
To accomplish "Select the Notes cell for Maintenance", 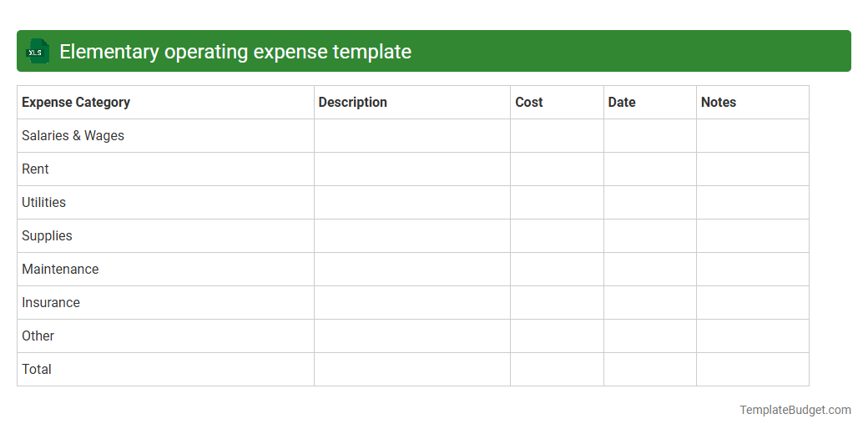I will pyautogui.click(x=753, y=269).
